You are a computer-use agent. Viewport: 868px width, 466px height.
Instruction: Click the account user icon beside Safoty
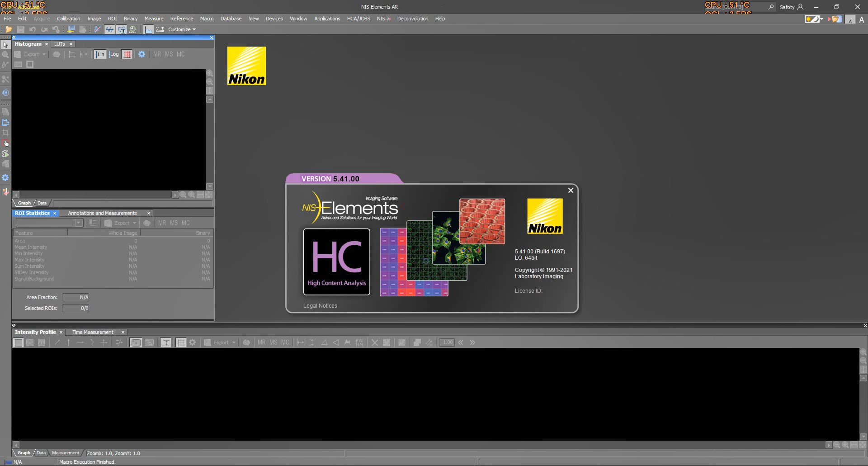[x=800, y=7]
